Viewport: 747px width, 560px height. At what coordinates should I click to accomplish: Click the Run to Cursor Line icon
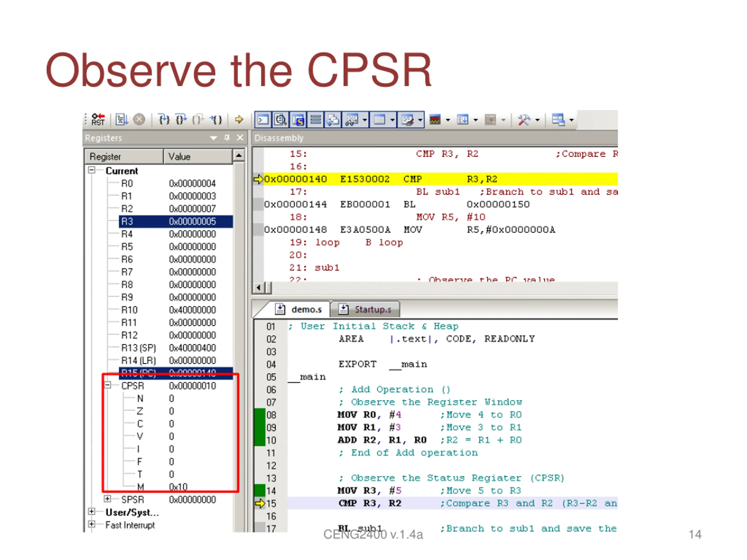click(x=216, y=120)
